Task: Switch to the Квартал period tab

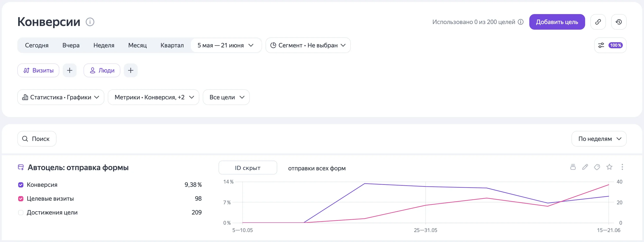Action: pos(172,45)
